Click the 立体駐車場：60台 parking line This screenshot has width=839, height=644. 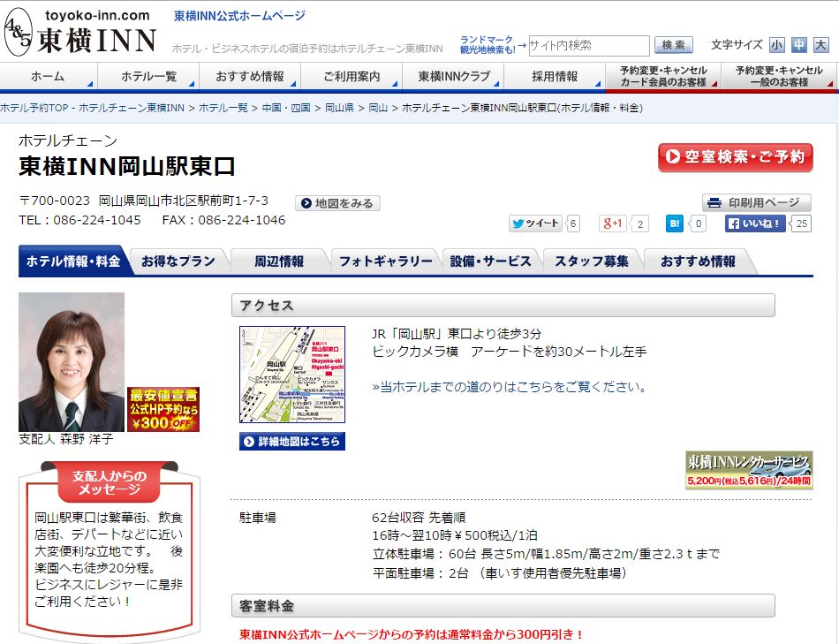547,554
